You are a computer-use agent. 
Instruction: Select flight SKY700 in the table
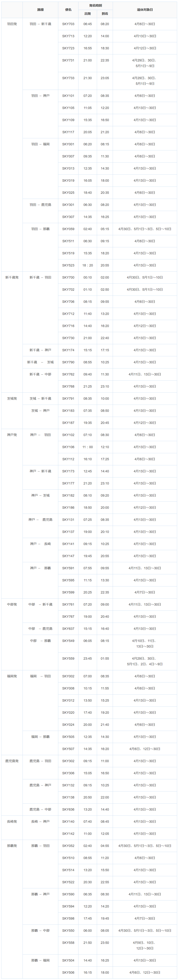coord(68,277)
